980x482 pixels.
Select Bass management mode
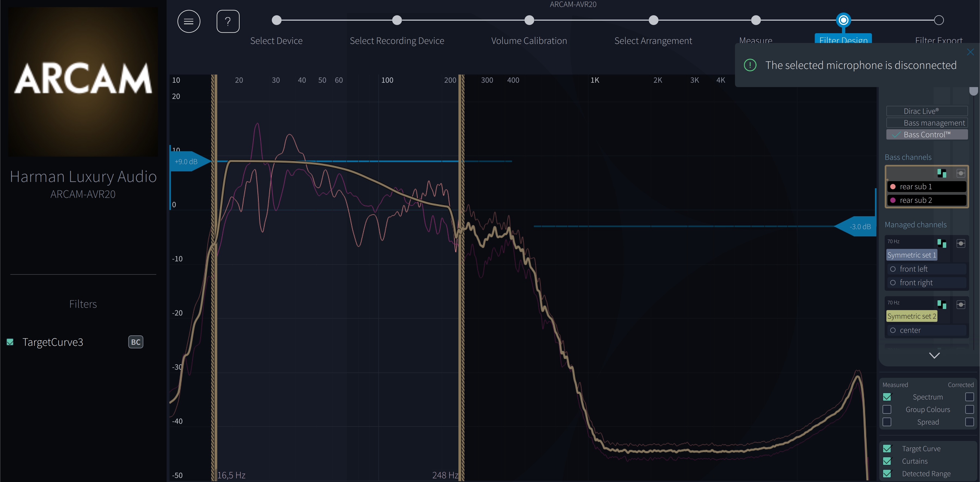pyautogui.click(x=927, y=123)
